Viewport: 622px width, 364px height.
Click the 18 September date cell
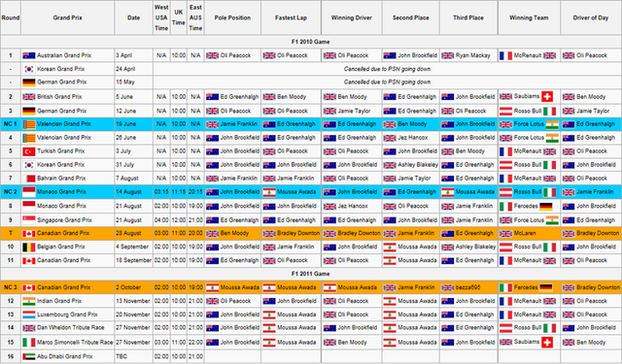pos(134,260)
